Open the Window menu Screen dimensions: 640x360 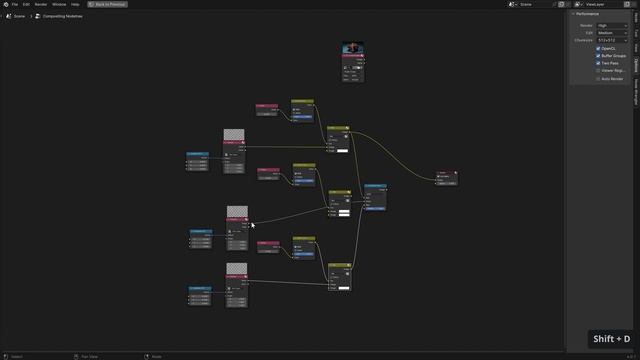(x=59, y=4)
